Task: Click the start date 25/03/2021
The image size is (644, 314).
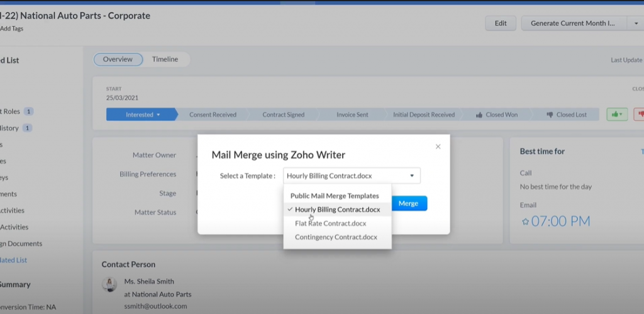Action: pyautogui.click(x=122, y=98)
